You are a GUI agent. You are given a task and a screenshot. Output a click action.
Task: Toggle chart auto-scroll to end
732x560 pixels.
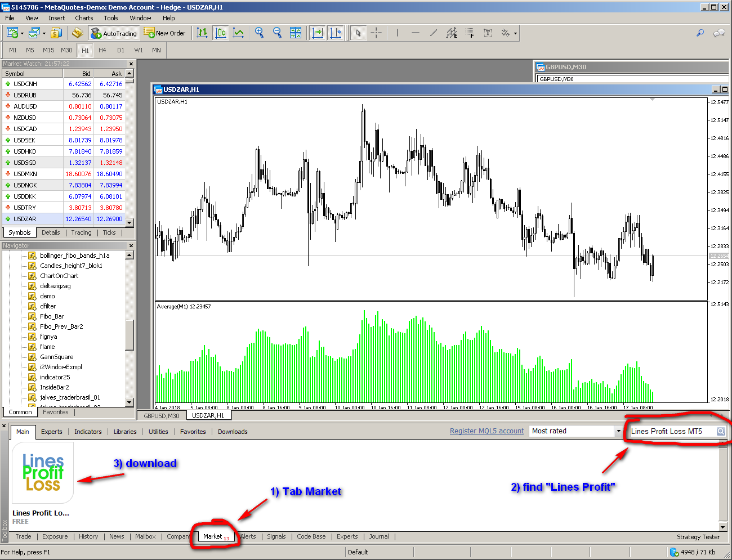click(318, 33)
